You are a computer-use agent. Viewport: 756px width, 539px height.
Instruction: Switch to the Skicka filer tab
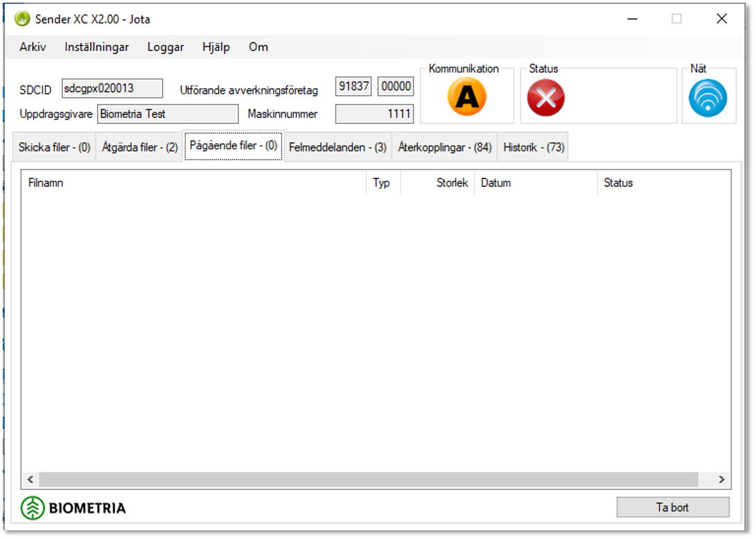pos(54,147)
